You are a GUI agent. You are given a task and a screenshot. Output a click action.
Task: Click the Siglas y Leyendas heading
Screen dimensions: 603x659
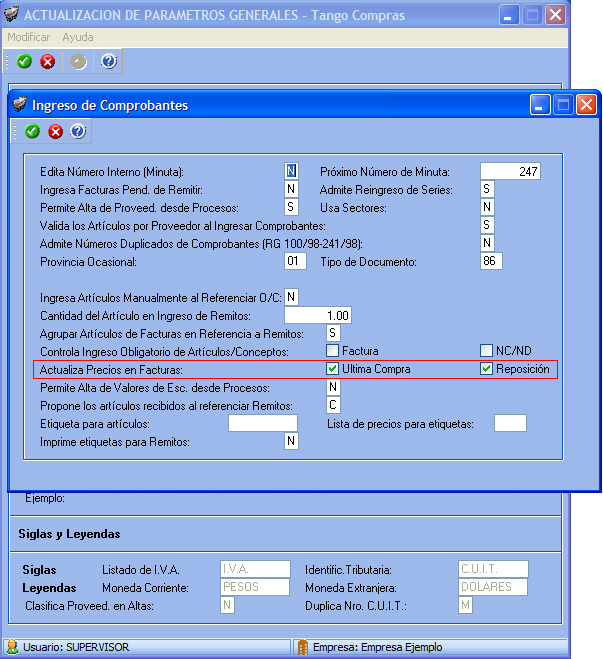coord(69,534)
